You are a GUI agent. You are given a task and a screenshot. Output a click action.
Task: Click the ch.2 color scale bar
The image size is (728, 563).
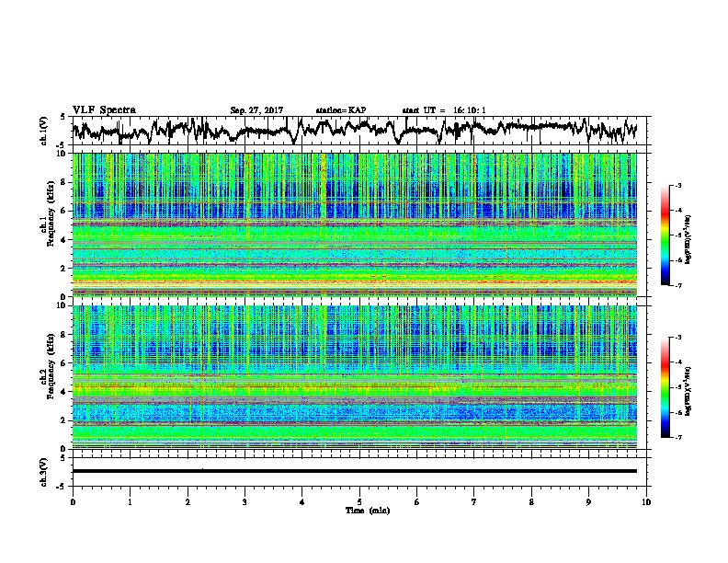click(665, 387)
